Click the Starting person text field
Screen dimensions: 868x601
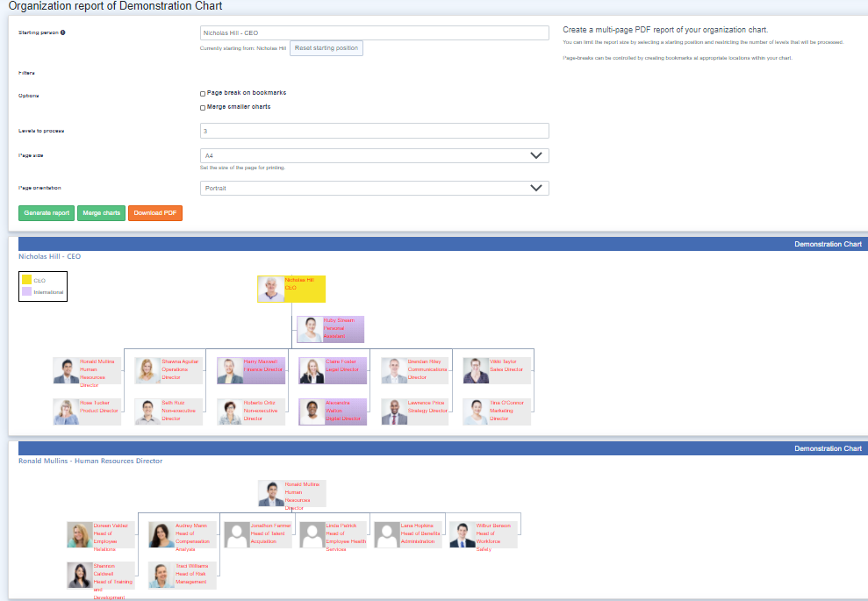[375, 32]
